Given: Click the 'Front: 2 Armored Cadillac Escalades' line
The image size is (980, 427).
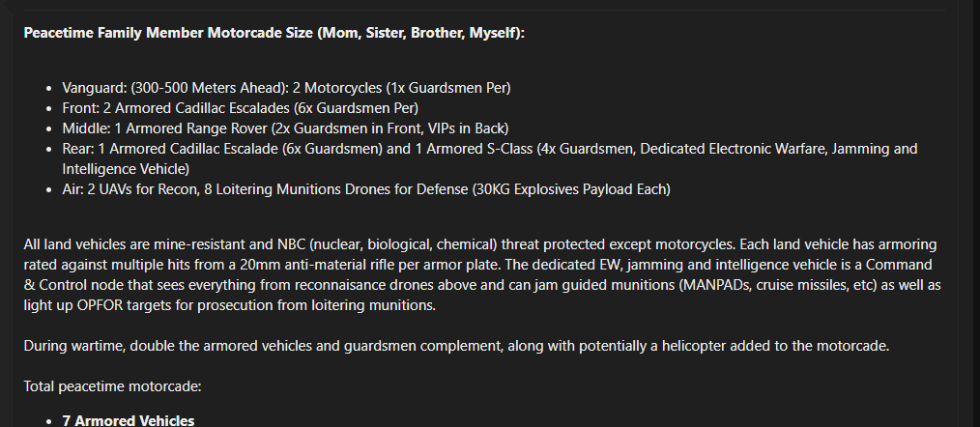Looking at the screenshot, I should [240, 108].
